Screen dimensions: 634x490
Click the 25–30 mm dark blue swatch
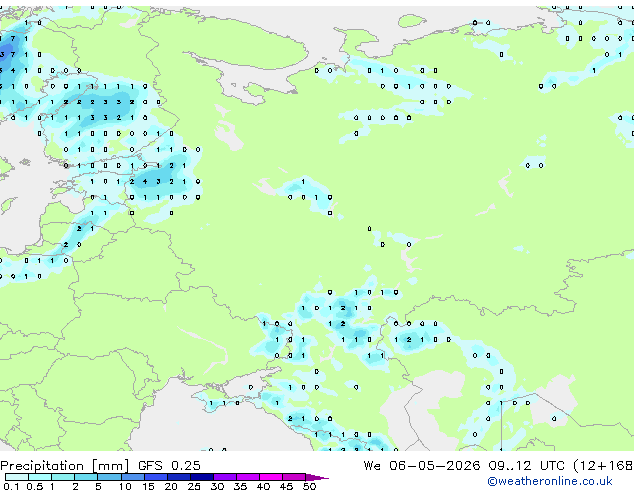coord(202,477)
